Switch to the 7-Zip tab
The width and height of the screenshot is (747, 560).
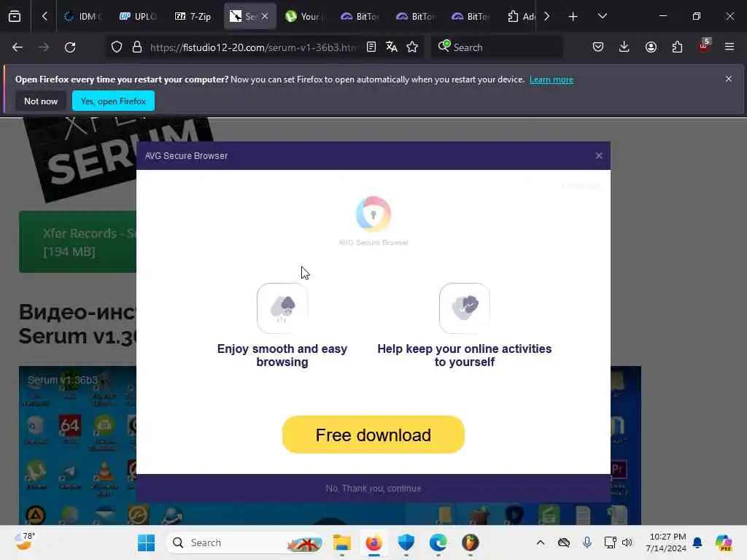(x=194, y=17)
